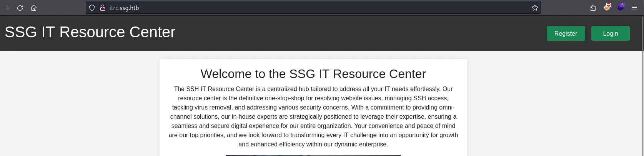Click the Welcome to the SSG heading
The image size is (644, 156).
pyautogui.click(x=313, y=74)
